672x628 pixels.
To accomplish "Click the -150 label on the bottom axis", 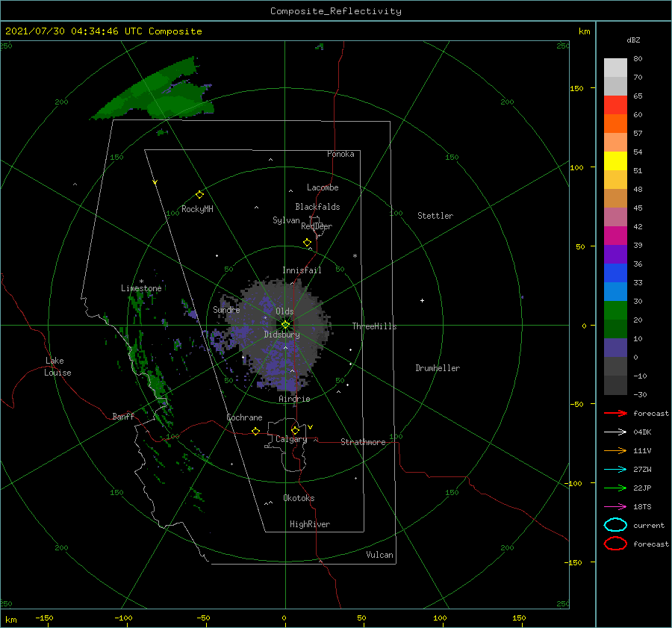I will click(44, 618).
